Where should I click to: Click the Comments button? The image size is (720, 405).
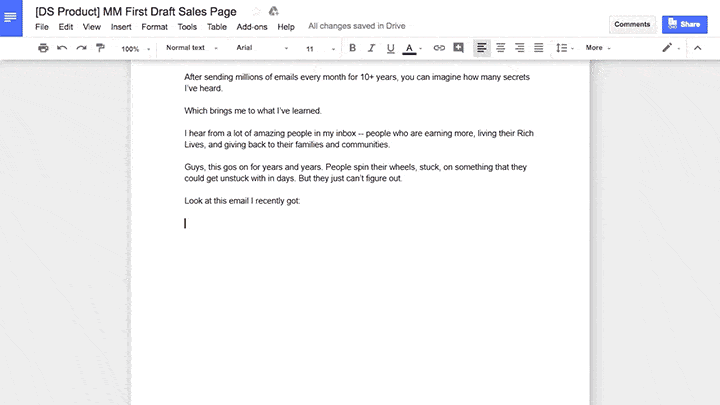click(x=632, y=24)
